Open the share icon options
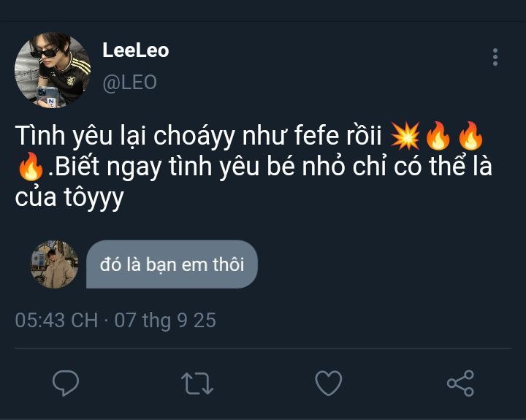526x420 pixels. [x=460, y=383]
